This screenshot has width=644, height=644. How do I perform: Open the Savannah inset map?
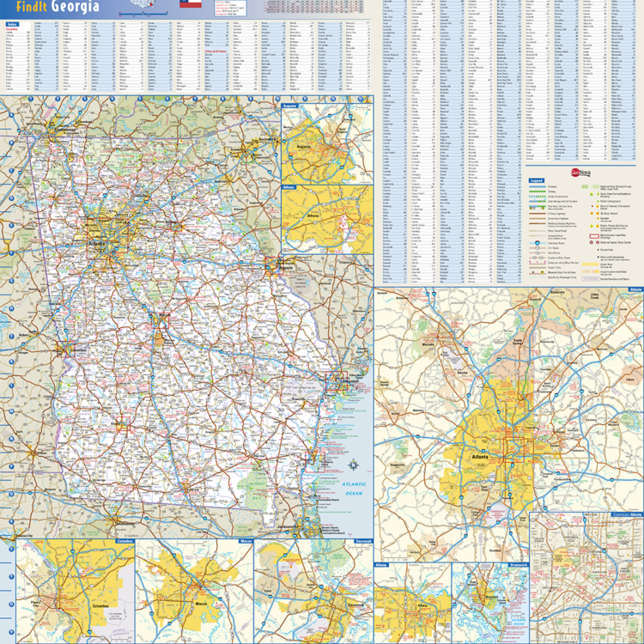click(313, 592)
